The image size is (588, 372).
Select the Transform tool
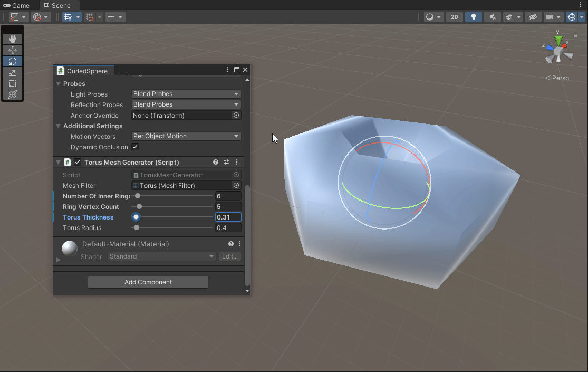coord(13,94)
